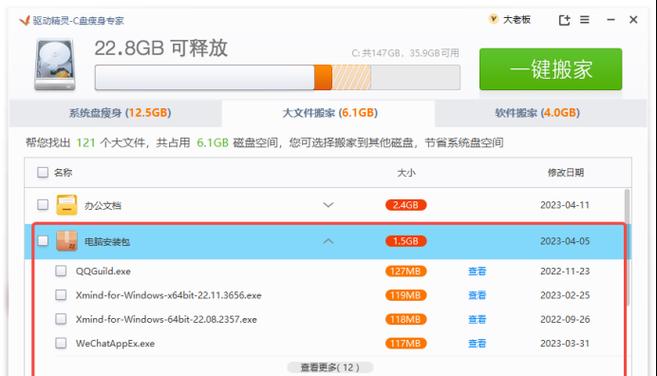Click the 117MB size badge

(x=406, y=344)
